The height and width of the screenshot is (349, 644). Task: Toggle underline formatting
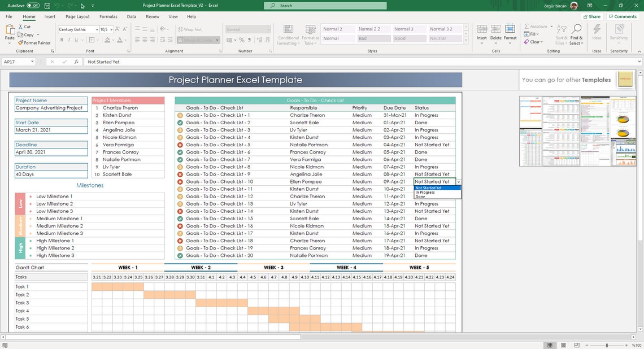(x=75, y=40)
